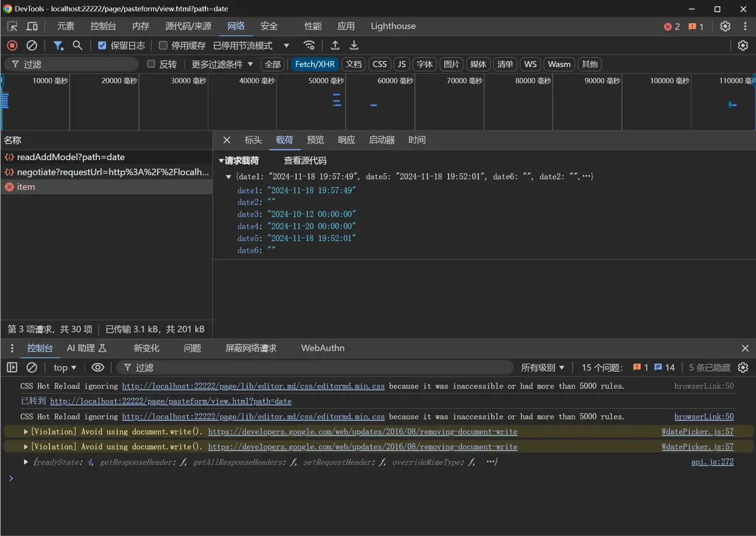Open the first WdatePicker.js:57 source link
The width and height of the screenshot is (756, 536).
click(698, 432)
